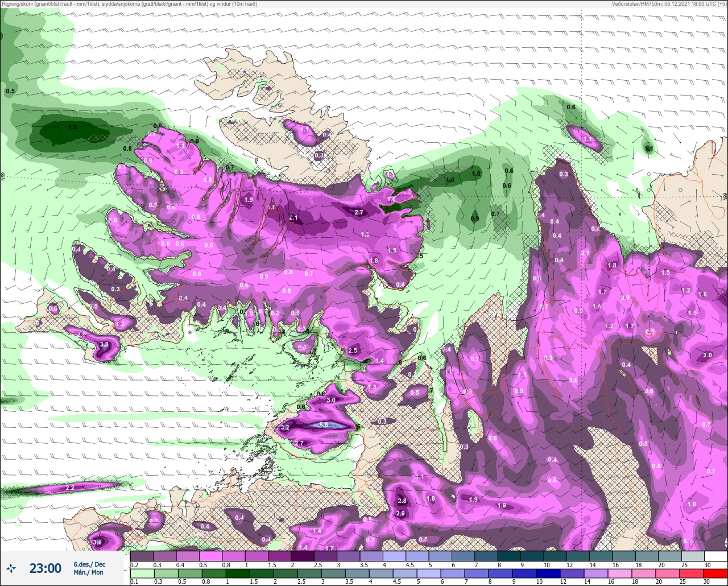Click the compass star icon beside 23:00
Screen dimensions: 728x586
[x=11, y=568]
